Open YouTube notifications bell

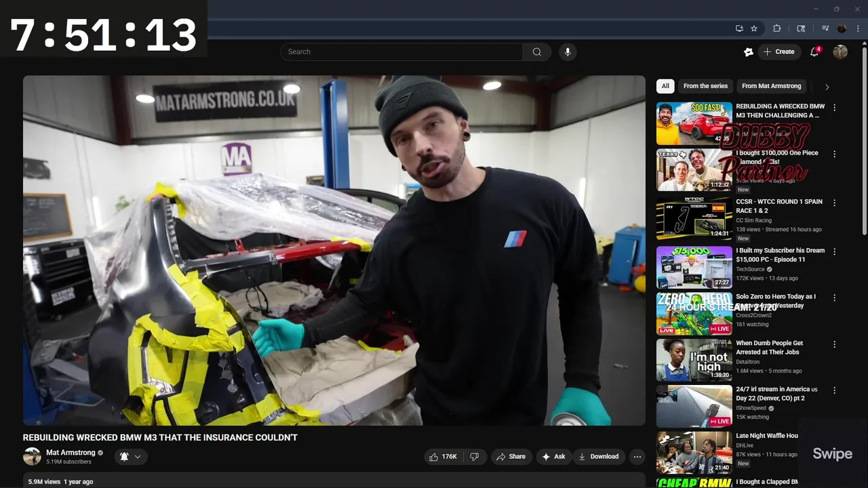815,52
